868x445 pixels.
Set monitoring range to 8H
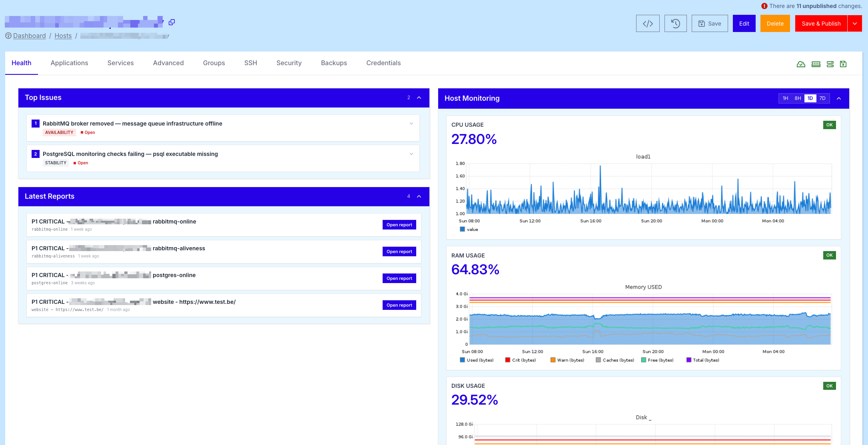pos(798,98)
